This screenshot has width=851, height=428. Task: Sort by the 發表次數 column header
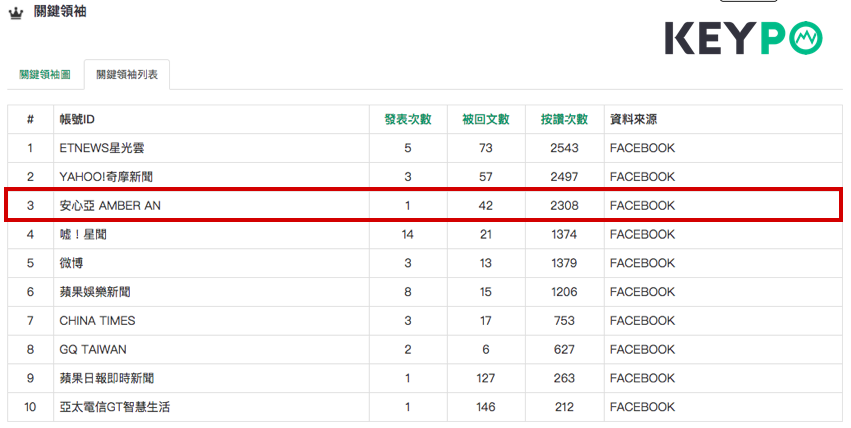point(408,119)
